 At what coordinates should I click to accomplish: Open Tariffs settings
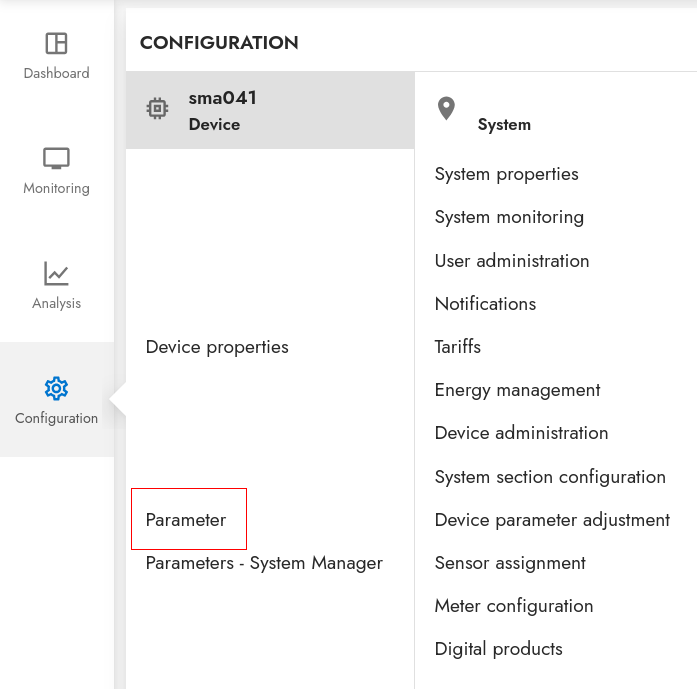457,347
